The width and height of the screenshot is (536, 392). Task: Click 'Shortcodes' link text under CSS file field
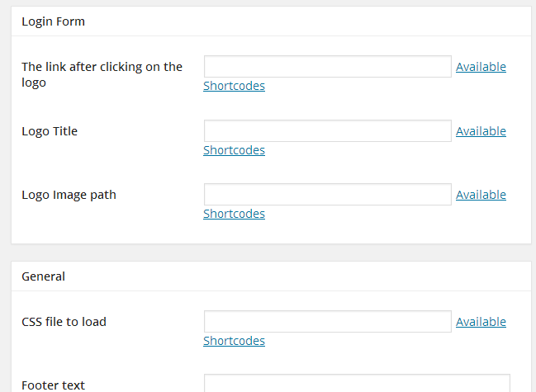[x=234, y=341]
